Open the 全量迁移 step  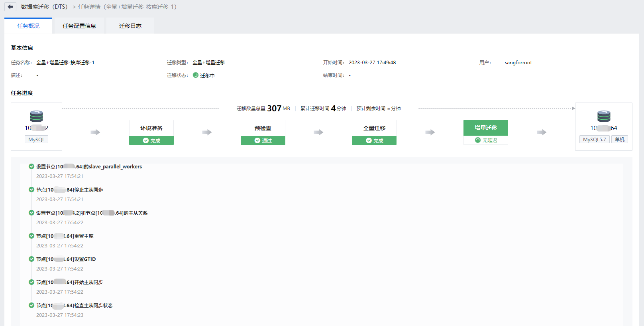374,128
